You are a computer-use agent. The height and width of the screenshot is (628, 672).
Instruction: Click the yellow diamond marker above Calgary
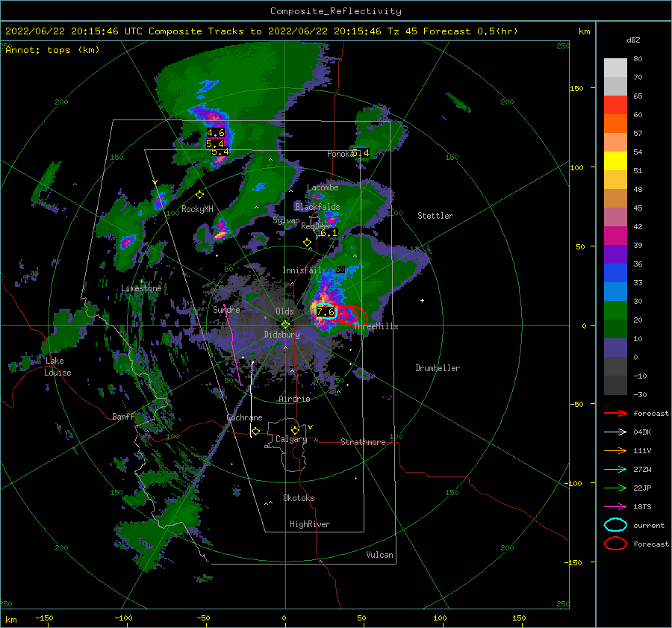(295, 430)
